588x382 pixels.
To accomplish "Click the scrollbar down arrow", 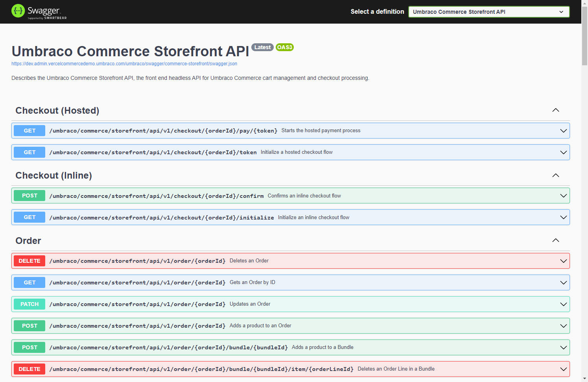I will coord(584,379).
